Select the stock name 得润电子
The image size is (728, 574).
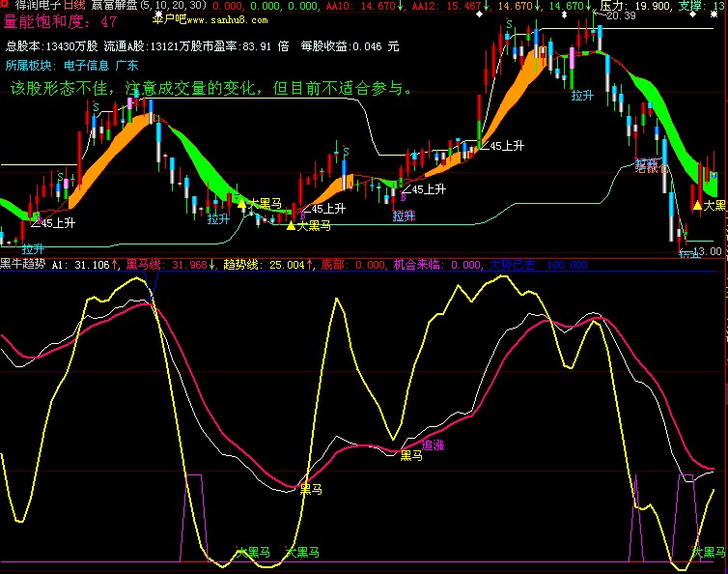click(x=39, y=6)
